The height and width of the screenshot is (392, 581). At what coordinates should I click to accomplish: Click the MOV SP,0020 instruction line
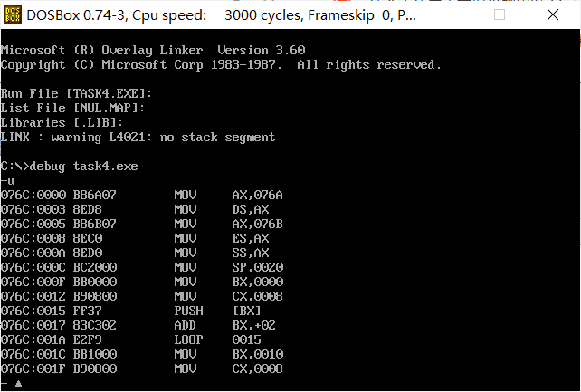(142, 267)
